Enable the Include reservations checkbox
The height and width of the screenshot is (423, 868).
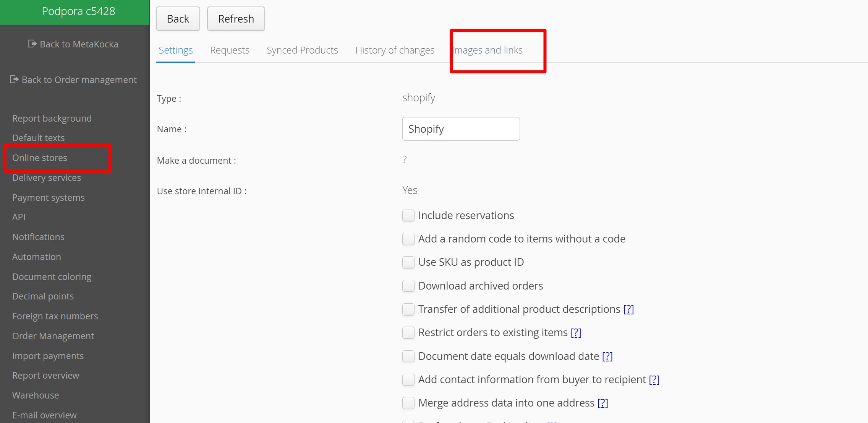pos(408,216)
